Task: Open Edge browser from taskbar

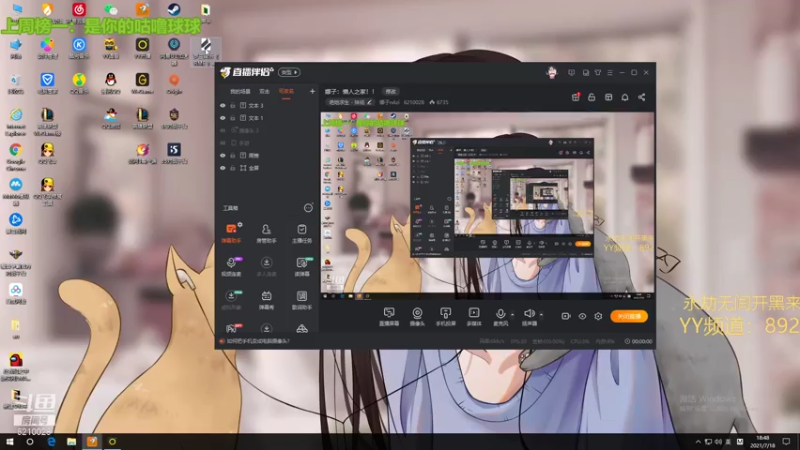Action: [52, 442]
